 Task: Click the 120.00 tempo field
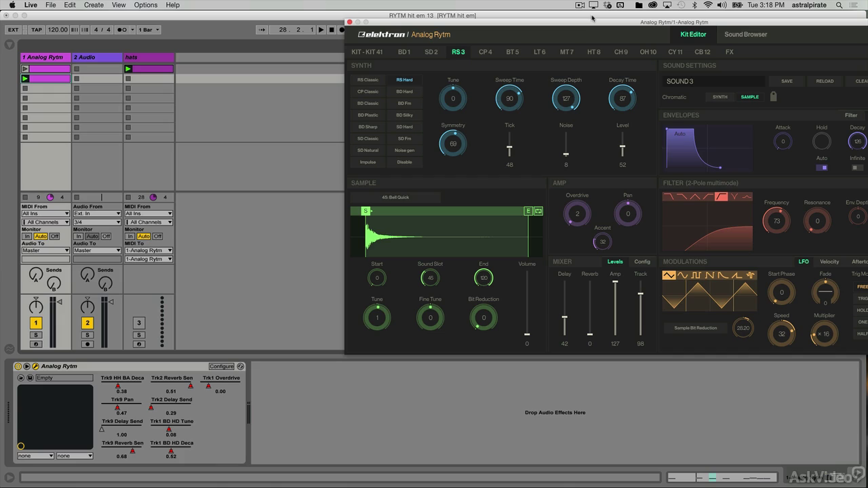pos(58,30)
